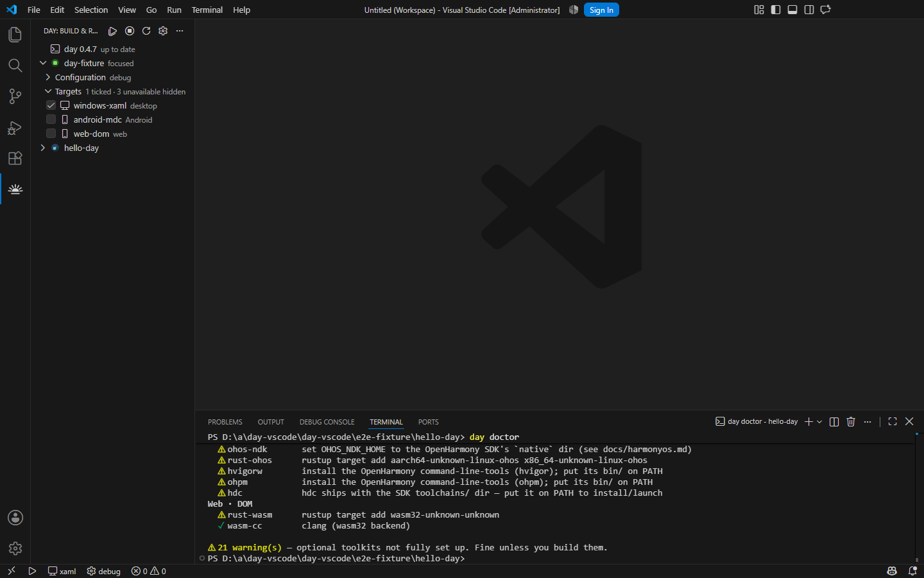Image resolution: width=924 pixels, height=578 pixels.
Task: Refresh the Day Build & Run panel
Action: tap(146, 31)
